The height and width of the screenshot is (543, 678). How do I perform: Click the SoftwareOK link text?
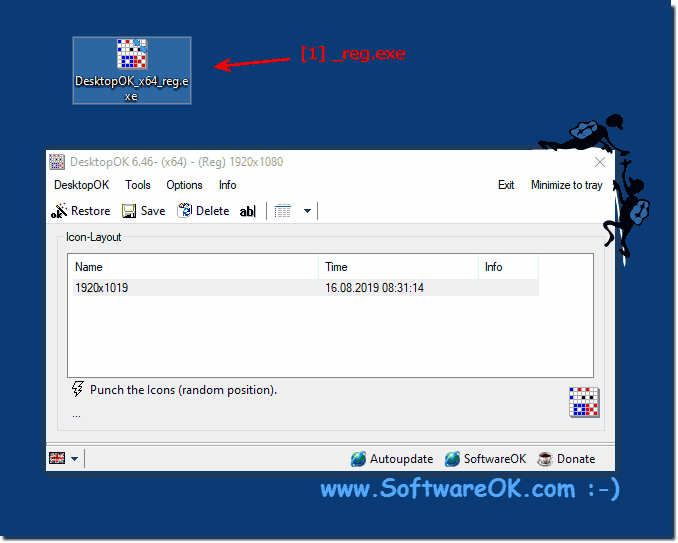(495, 459)
